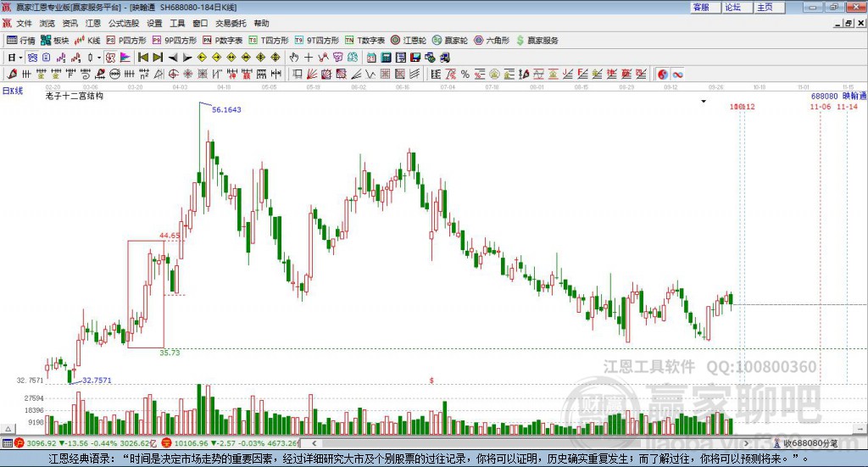This screenshot has height=467, width=868.
Task: Open the 行情 quotes view
Action: (21, 41)
